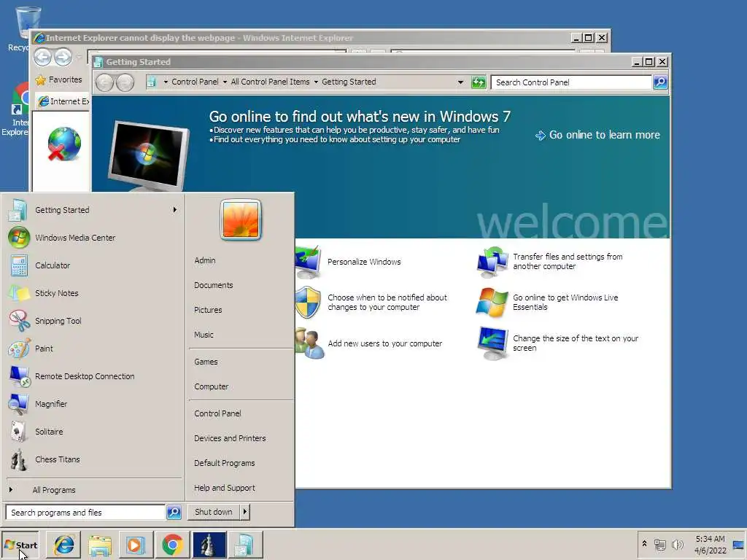Click the Start menu search magnifier button
The width and height of the screenshot is (747, 560).
[x=174, y=513]
